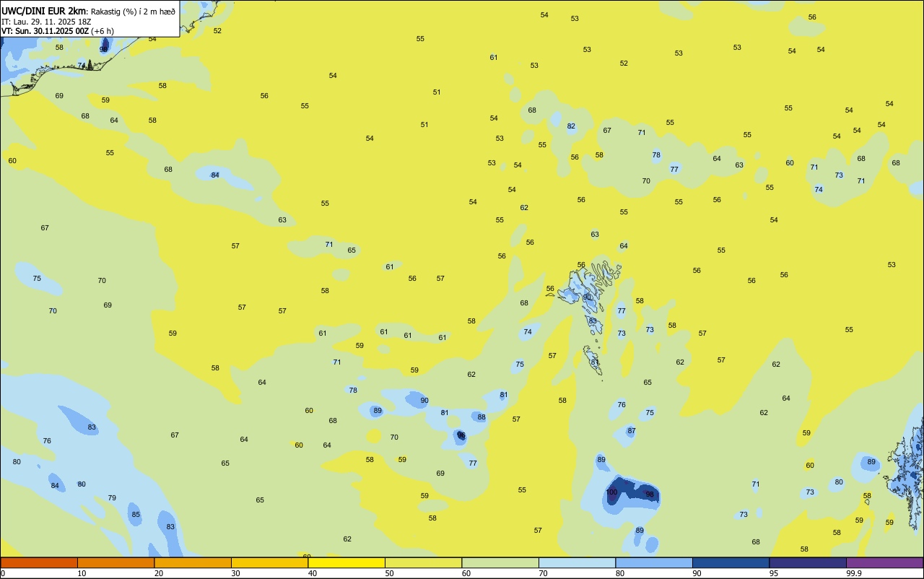This screenshot has height=579, width=924.
Task: Click the '96' humidity value on the map
Action: 461,435
